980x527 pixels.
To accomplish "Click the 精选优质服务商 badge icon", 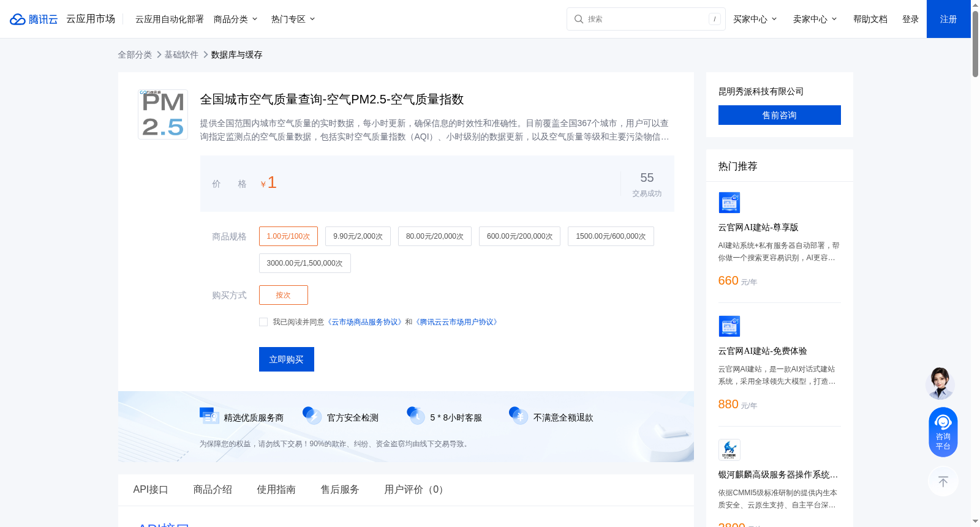I will click(209, 416).
